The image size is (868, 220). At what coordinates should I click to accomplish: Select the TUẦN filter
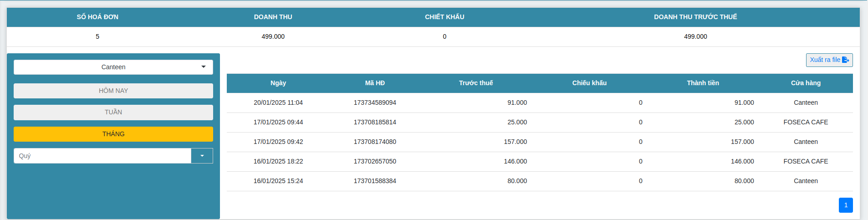click(113, 112)
